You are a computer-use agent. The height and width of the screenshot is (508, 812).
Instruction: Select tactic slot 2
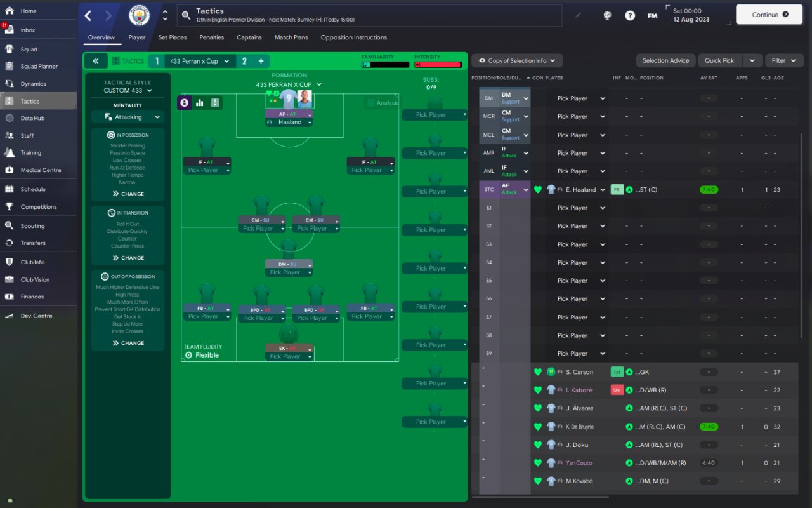244,61
